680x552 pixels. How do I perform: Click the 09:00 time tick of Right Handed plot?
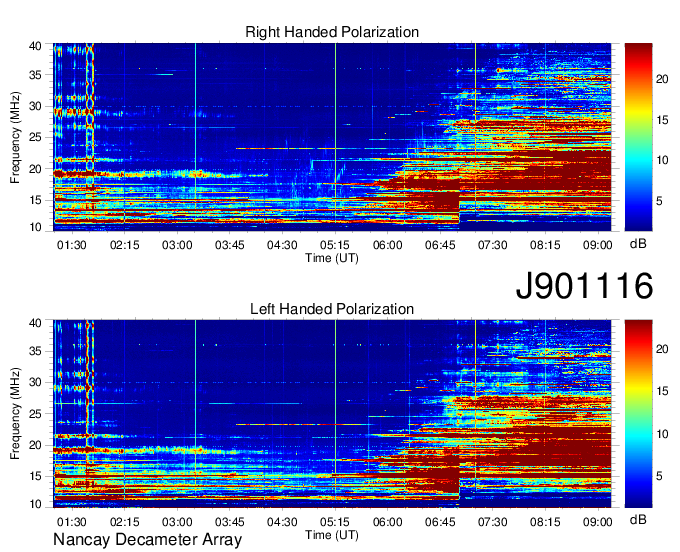pyautogui.click(x=598, y=245)
